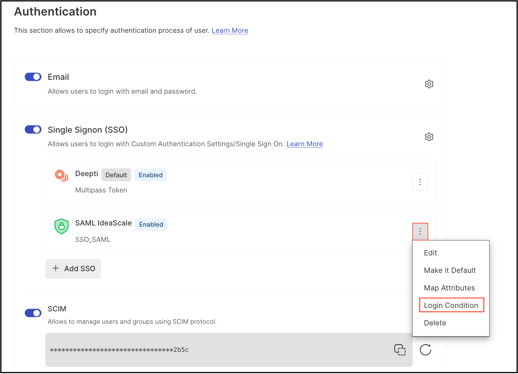Viewport: 518px width, 374px height.
Task: Click the Authentication heading
Action: [x=55, y=12]
